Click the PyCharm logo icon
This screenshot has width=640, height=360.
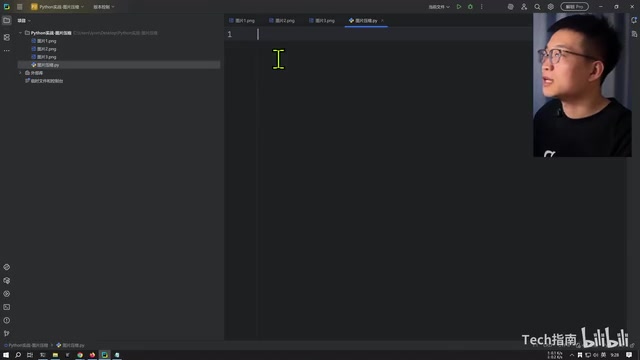click(7, 7)
